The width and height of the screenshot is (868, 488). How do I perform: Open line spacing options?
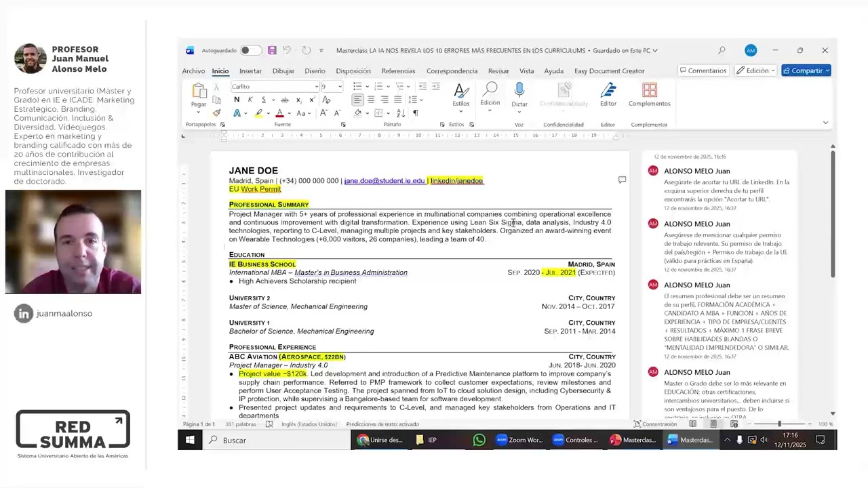point(414,100)
